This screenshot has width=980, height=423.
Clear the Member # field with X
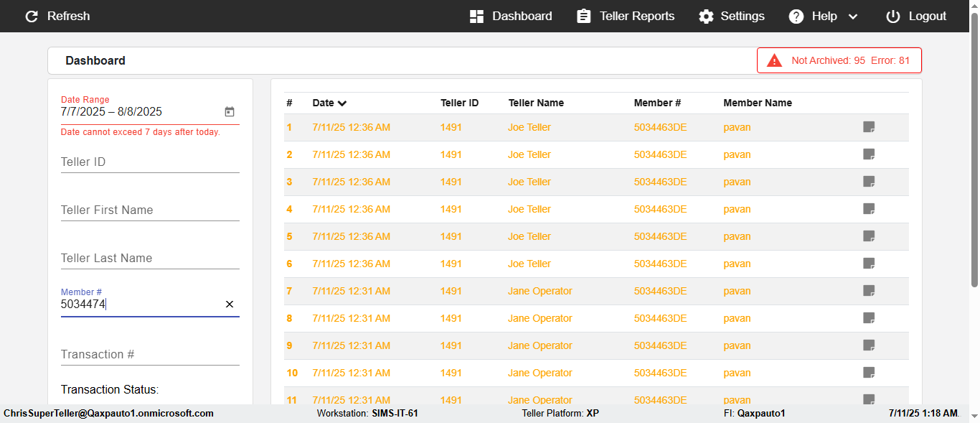point(230,305)
